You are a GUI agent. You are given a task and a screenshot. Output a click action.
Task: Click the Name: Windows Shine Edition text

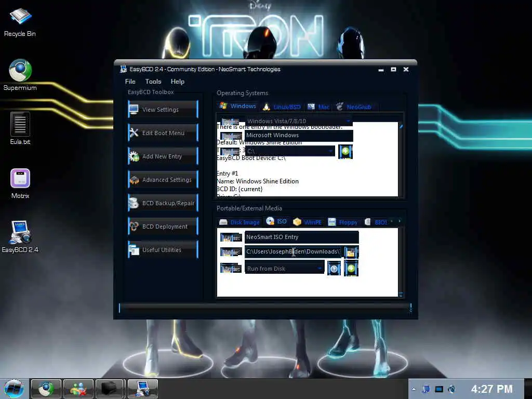pyautogui.click(x=258, y=181)
